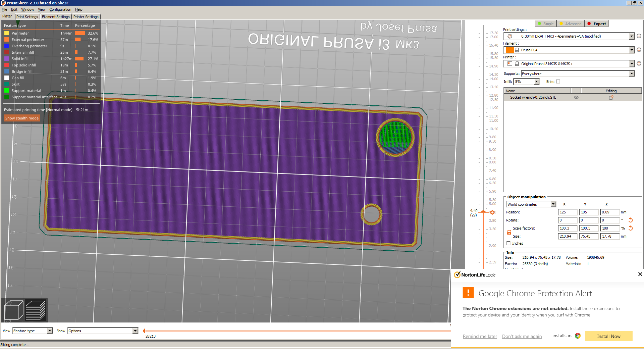Screen dimensions: 644x349
Task: Open the View Feature type dropdown
Action: (50, 331)
